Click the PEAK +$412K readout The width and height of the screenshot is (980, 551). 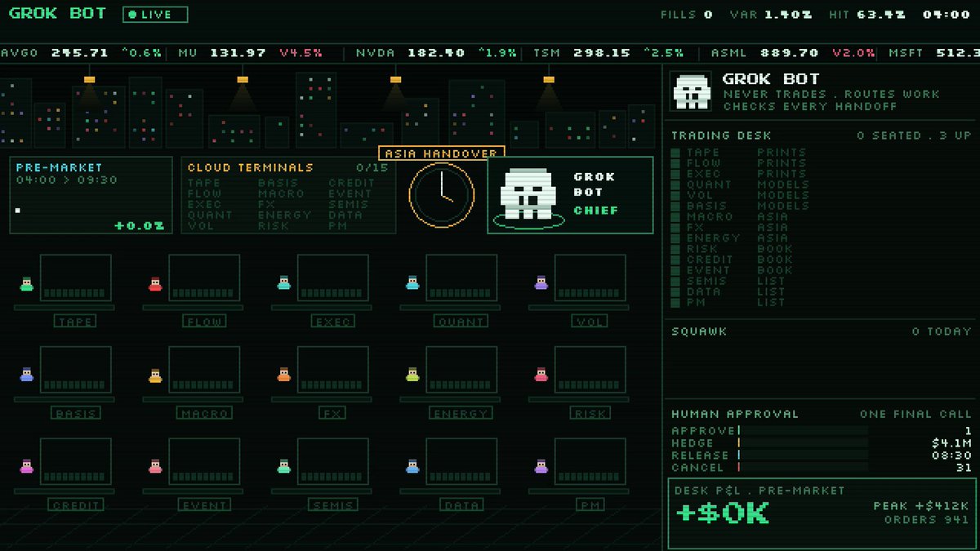pyautogui.click(x=922, y=506)
